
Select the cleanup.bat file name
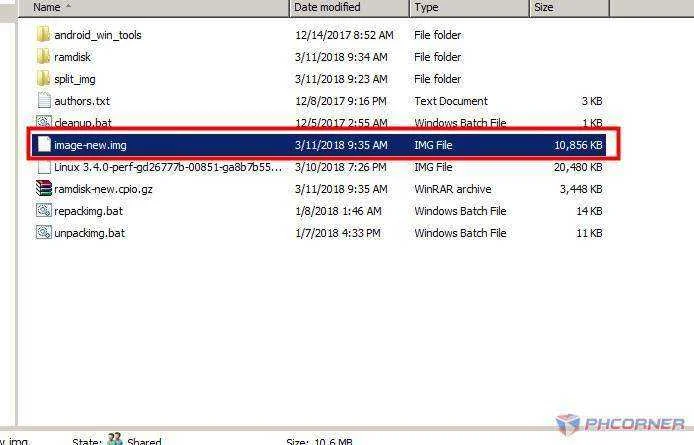click(83, 123)
